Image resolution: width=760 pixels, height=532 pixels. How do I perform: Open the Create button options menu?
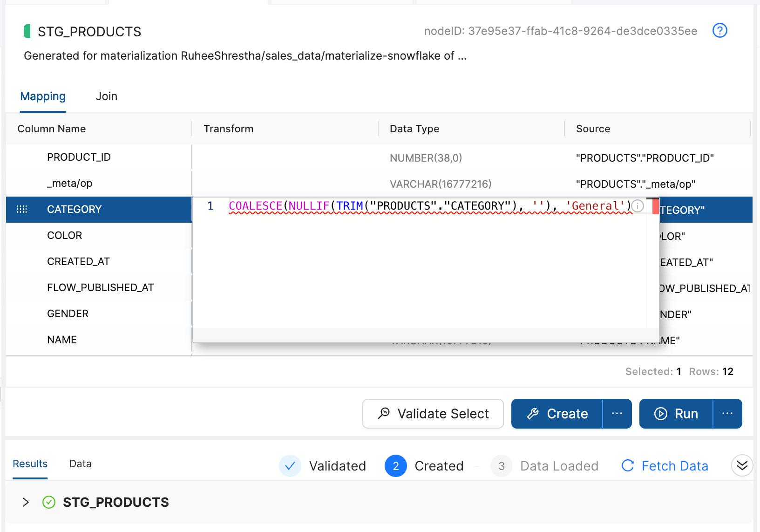[x=617, y=414]
